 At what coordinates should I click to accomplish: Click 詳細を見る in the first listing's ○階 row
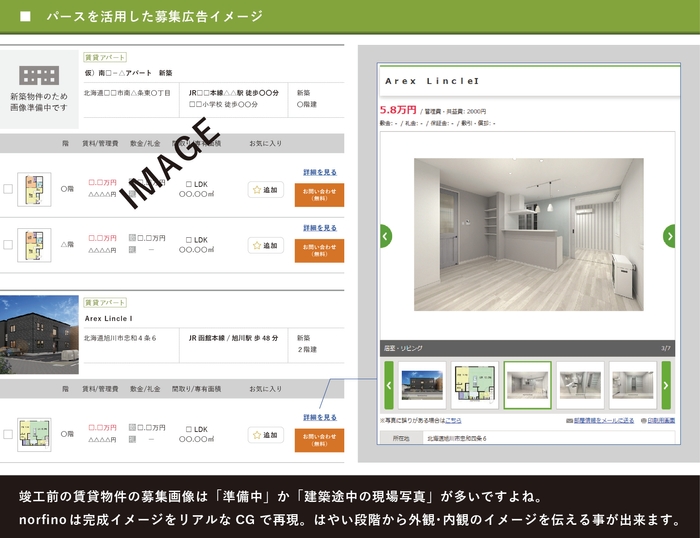point(319,172)
